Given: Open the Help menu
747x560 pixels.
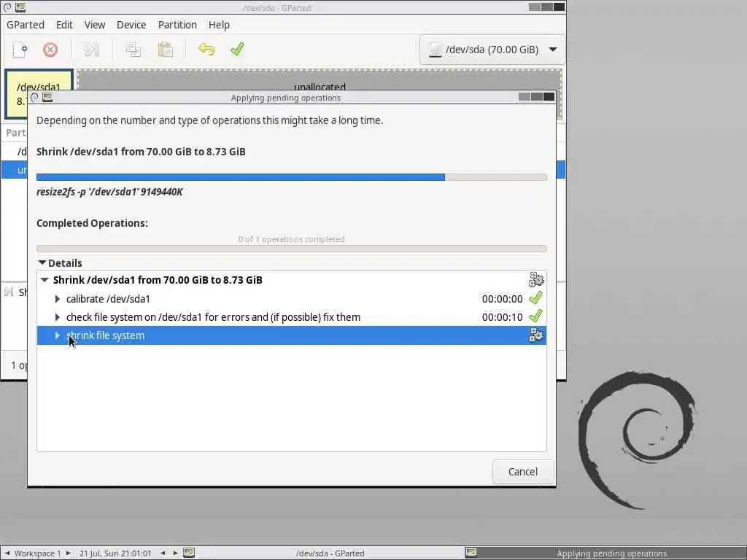Looking at the screenshot, I should [219, 25].
